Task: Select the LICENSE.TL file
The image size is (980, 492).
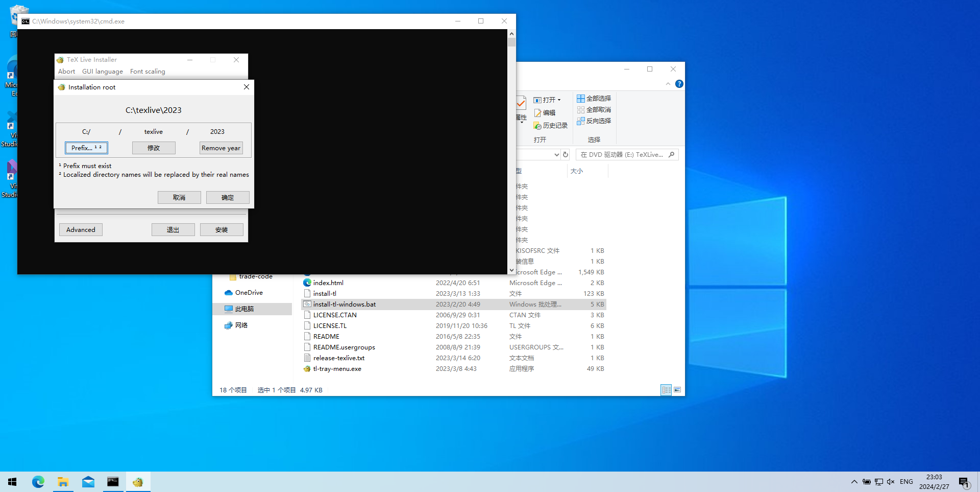Action: click(x=330, y=325)
